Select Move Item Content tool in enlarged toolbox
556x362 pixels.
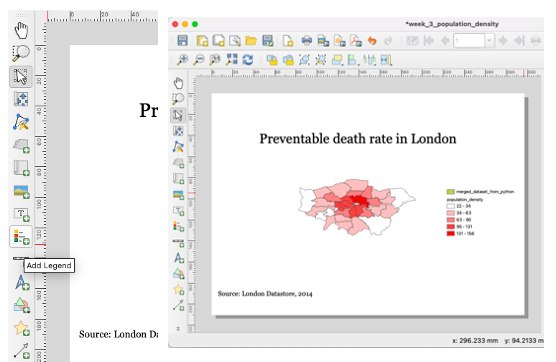21,99
